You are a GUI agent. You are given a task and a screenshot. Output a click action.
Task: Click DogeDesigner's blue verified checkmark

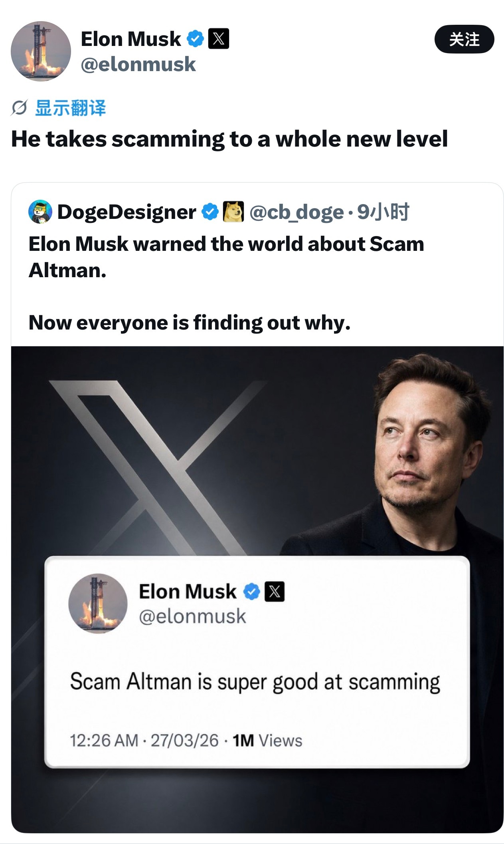pyautogui.click(x=210, y=212)
